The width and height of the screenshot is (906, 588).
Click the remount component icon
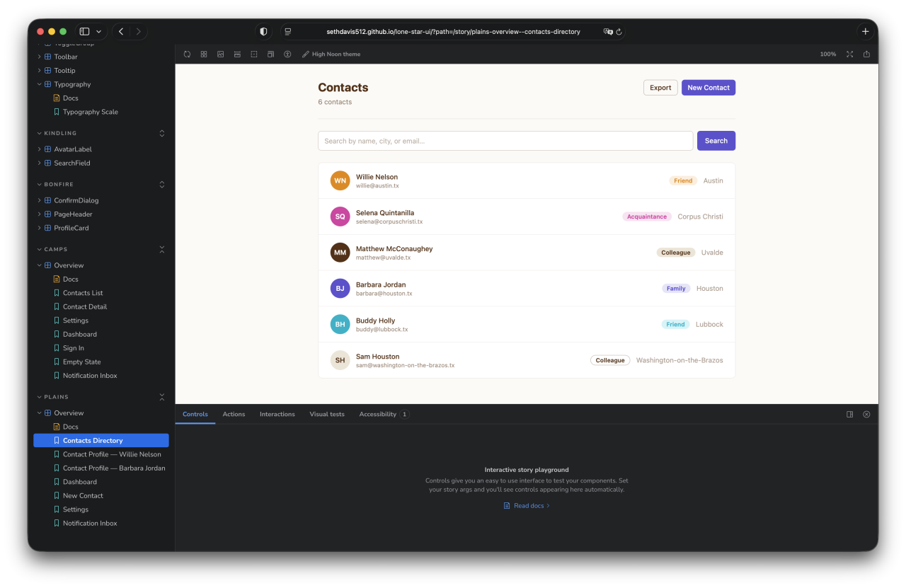[187, 54]
